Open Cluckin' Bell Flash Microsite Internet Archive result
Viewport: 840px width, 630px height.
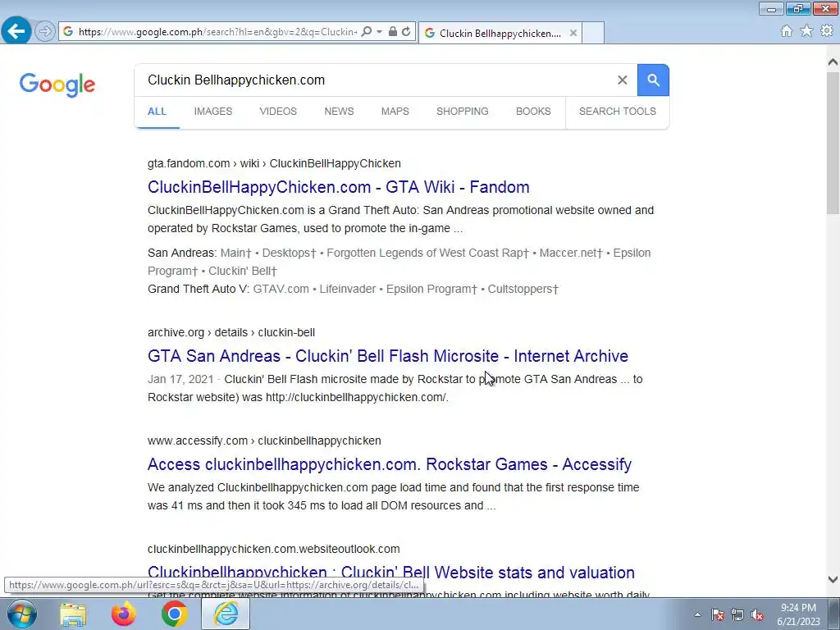click(388, 356)
